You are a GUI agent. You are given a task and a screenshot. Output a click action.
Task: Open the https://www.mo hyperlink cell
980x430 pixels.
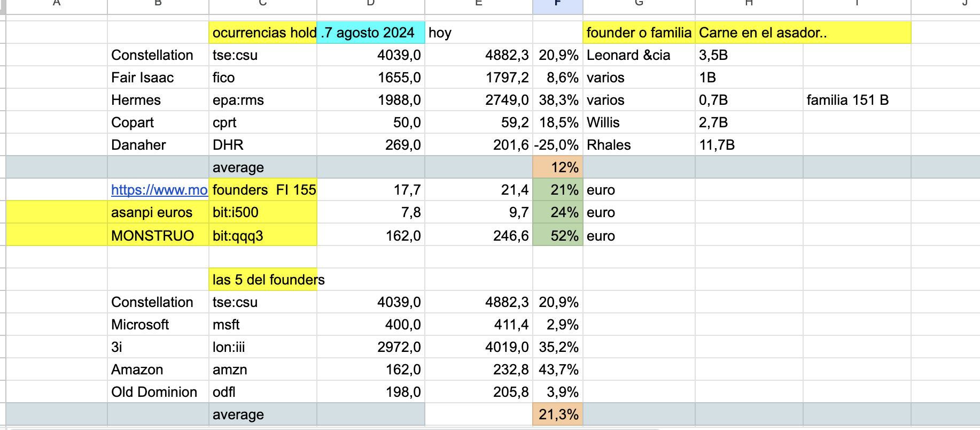tap(158, 190)
